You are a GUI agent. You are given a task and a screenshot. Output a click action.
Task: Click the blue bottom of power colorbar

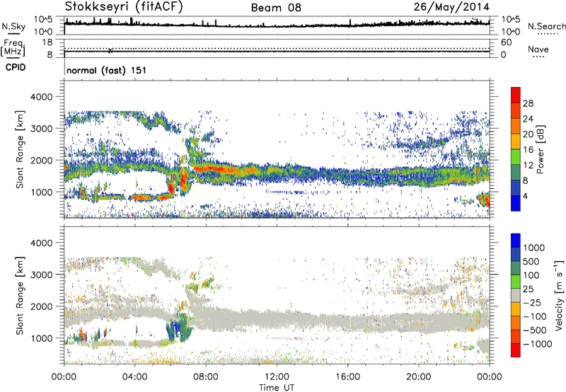click(516, 203)
